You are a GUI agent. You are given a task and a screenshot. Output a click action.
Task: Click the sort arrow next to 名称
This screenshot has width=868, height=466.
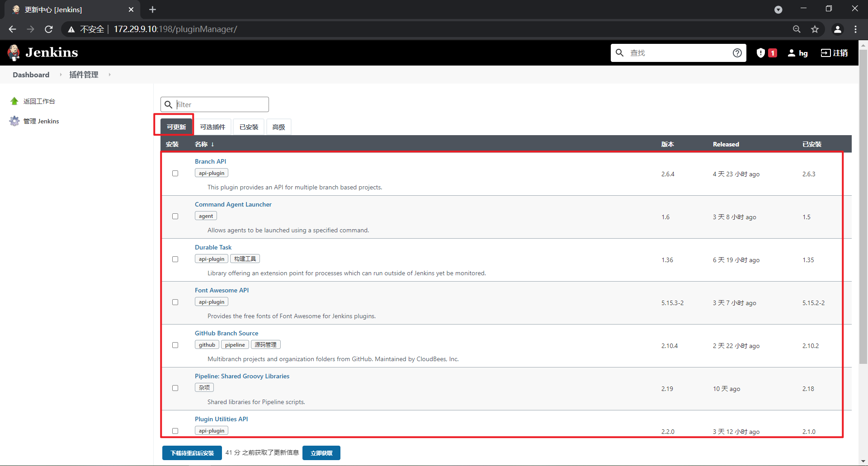[212, 144]
